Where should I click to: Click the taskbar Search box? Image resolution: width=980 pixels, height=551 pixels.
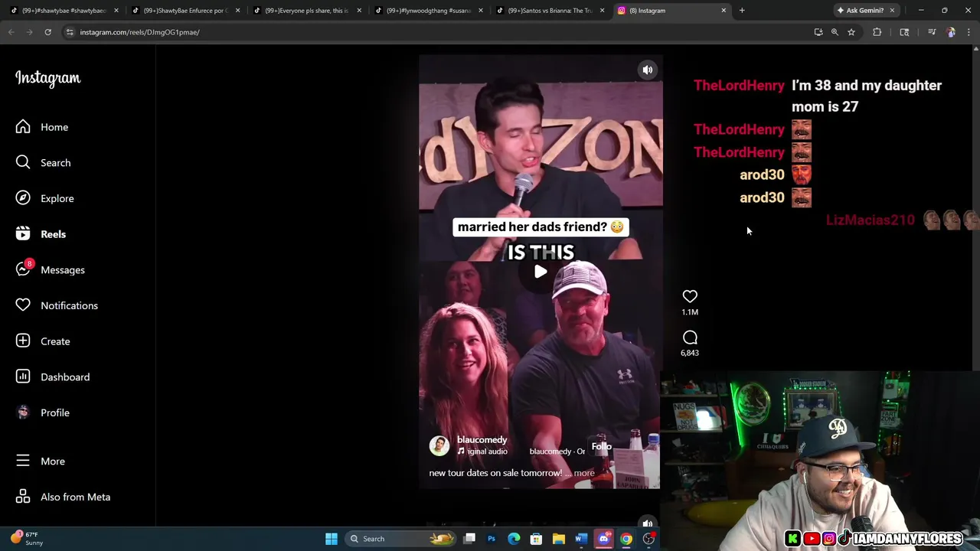400,539
